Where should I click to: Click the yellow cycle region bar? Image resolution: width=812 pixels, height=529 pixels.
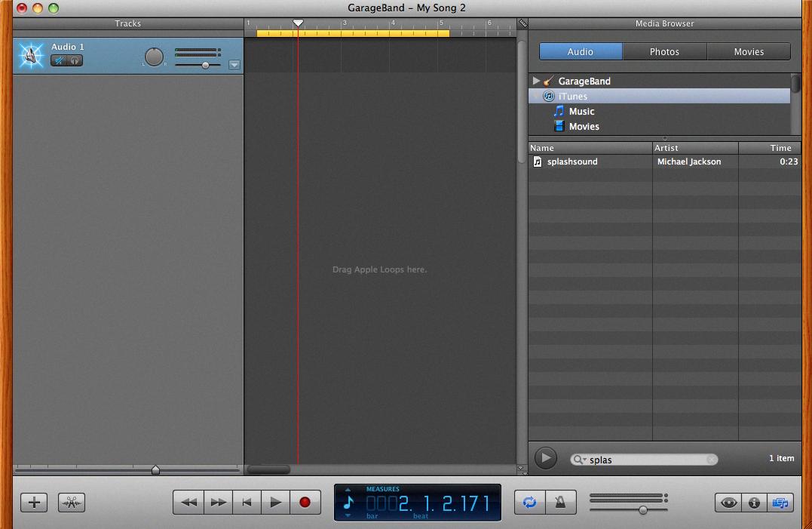[x=353, y=33]
